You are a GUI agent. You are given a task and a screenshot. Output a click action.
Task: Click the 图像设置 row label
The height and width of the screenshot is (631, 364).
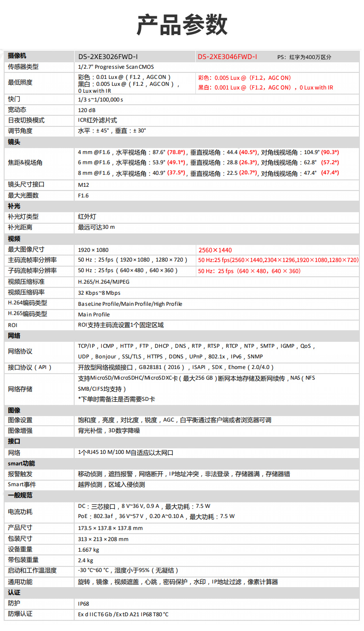coord(20,420)
